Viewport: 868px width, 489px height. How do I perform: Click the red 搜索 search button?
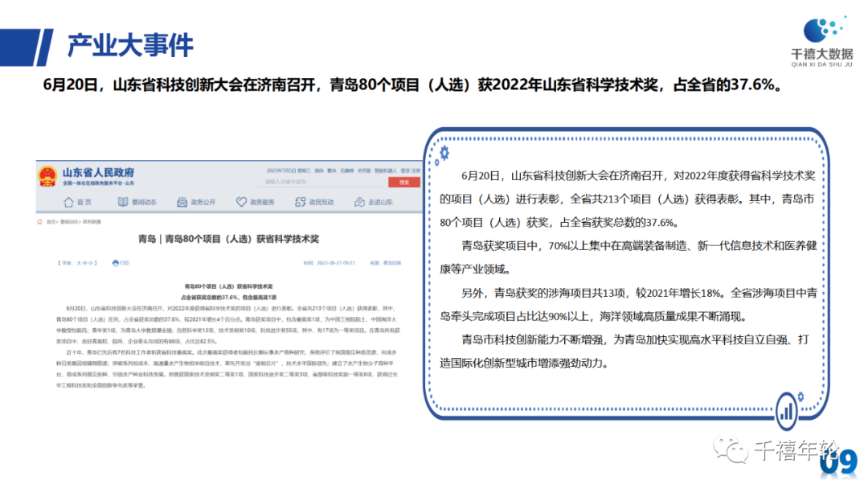404,183
